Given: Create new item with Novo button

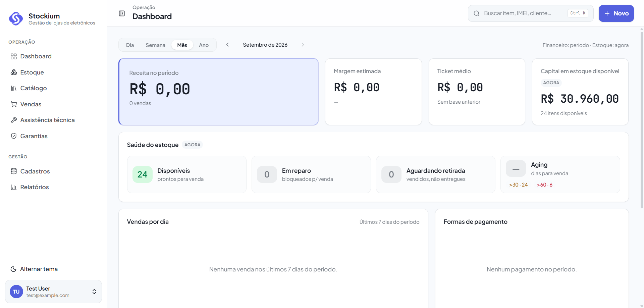Looking at the screenshot, I should 616,13.
